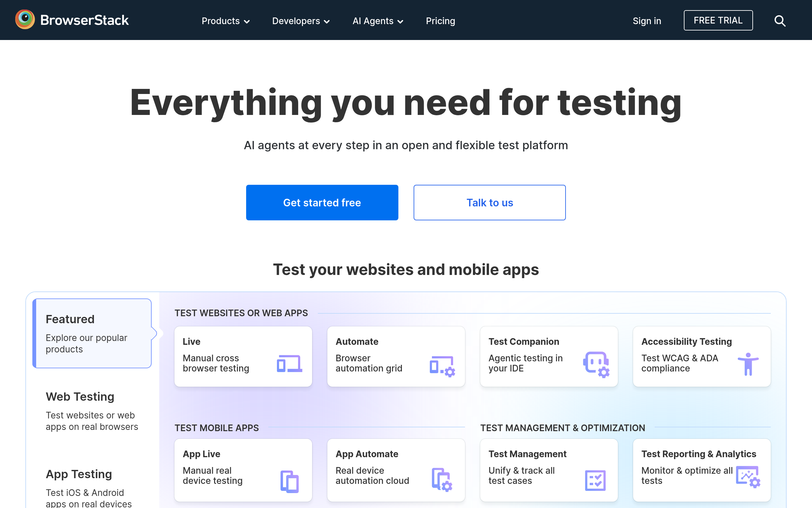812x508 pixels.
Task: Click 'Manual cross browser testing' text
Action: coord(216,363)
